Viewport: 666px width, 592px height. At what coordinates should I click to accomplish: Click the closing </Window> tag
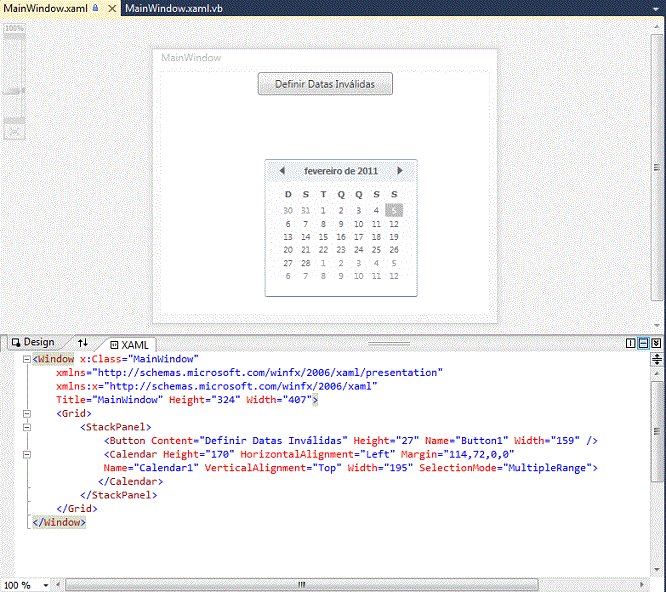(59, 522)
